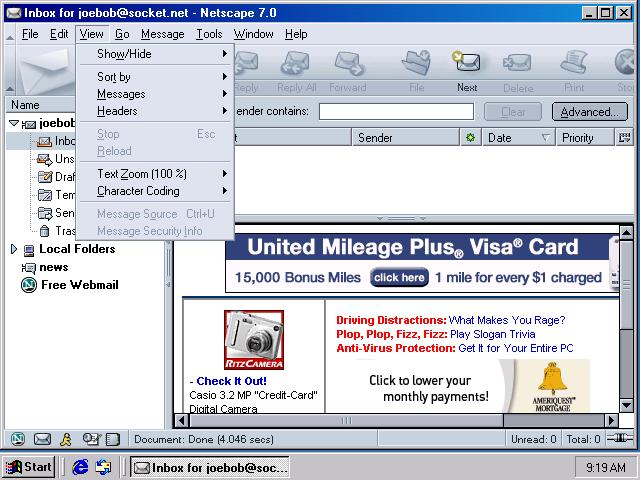Open the 'Check It Out!' link
This screenshot has width=640, height=480.
click(x=231, y=381)
